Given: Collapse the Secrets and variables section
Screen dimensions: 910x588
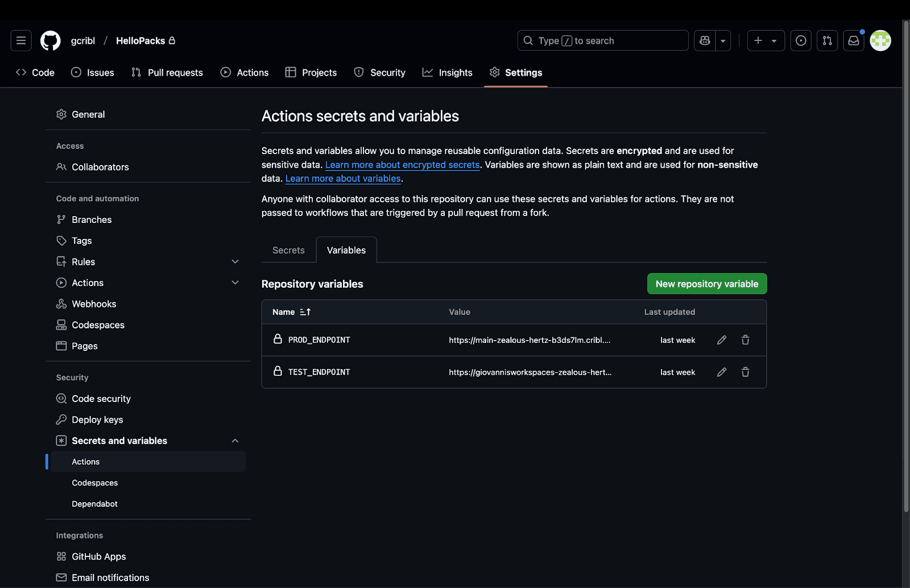Looking at the screenshot, I should click(x=235, y=441).
